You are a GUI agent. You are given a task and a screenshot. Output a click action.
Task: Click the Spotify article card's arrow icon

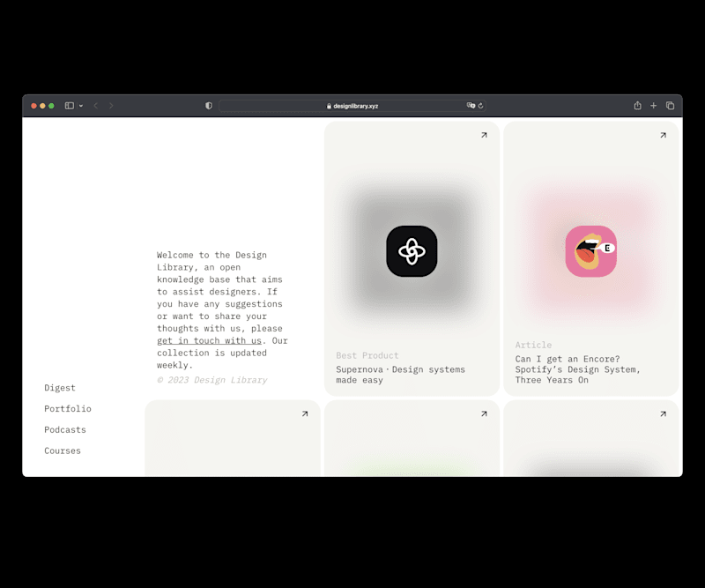(x=664, y=135)
